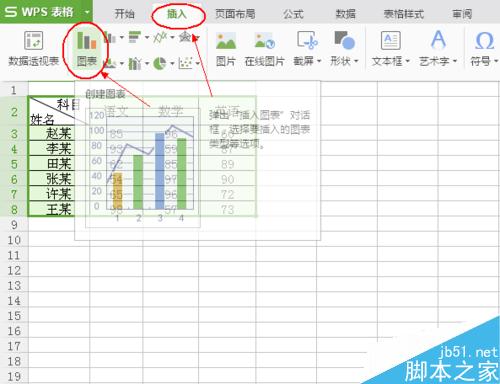
Task: Open the WPS 表格 application menu
Action: click(x=39, y=12)
